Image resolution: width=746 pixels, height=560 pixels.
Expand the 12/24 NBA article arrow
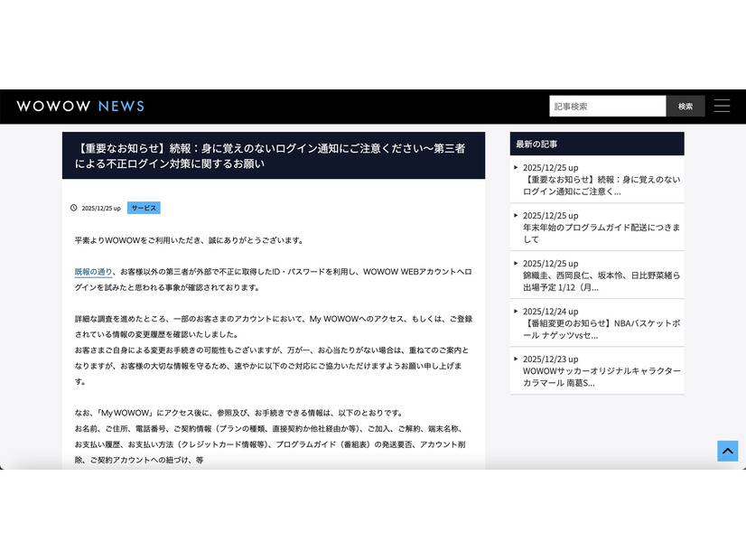point(517,313)
